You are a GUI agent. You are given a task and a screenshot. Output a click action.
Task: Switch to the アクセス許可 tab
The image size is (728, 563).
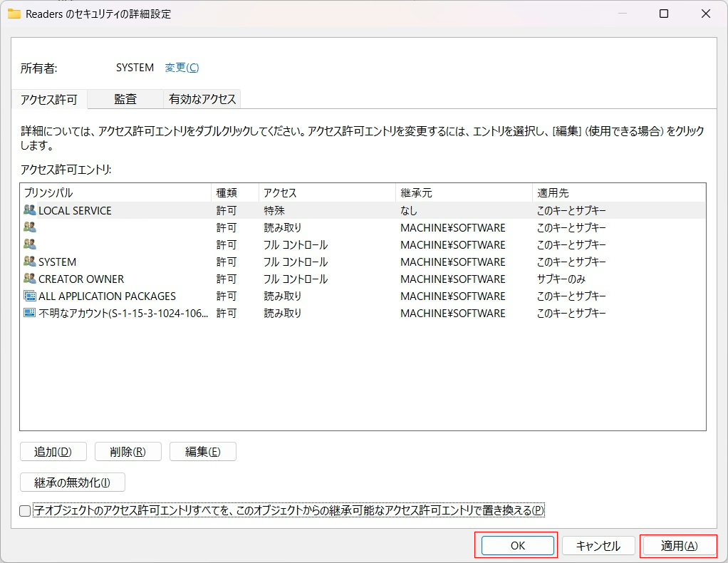[x=49, y=99]
